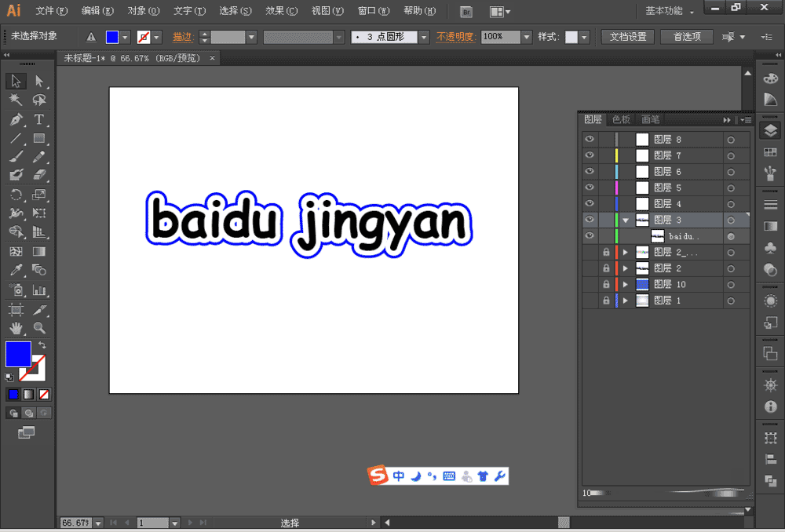Select the Column Graph tool
The width and height of the screenshot is (785, 532).
tap(39, 290)
